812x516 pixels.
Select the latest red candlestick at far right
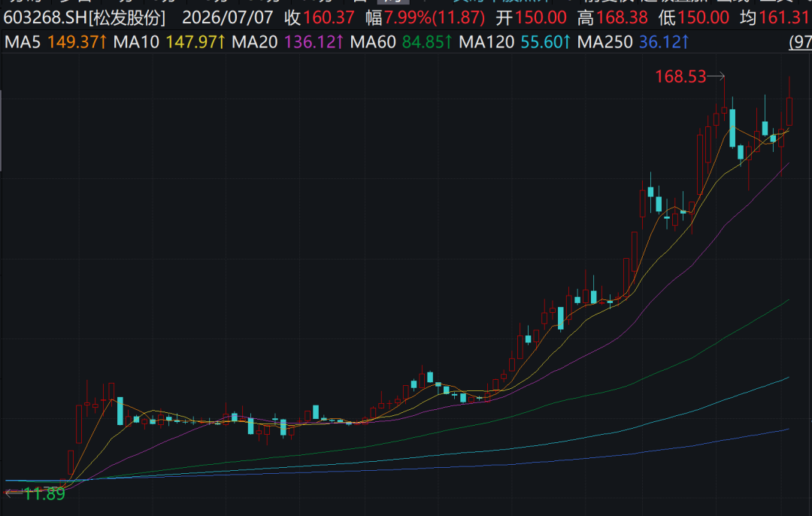[x=789, y=111]
